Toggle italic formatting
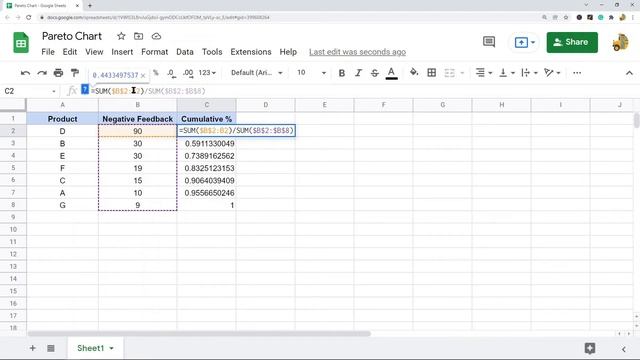This screenshot has height=360, width=640. point(358,73)
